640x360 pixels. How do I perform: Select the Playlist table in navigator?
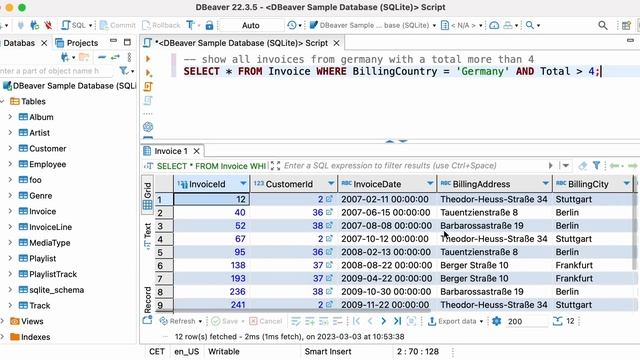pos(38,258)
